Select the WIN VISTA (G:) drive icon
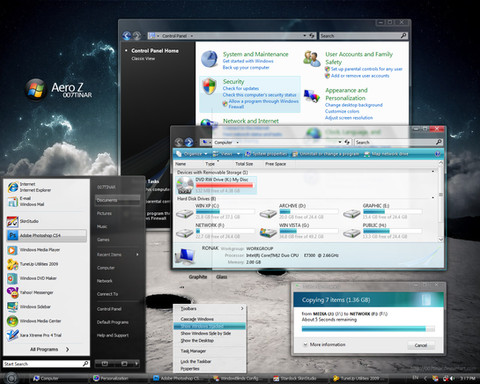480x384 pixels. click(268, 232)
